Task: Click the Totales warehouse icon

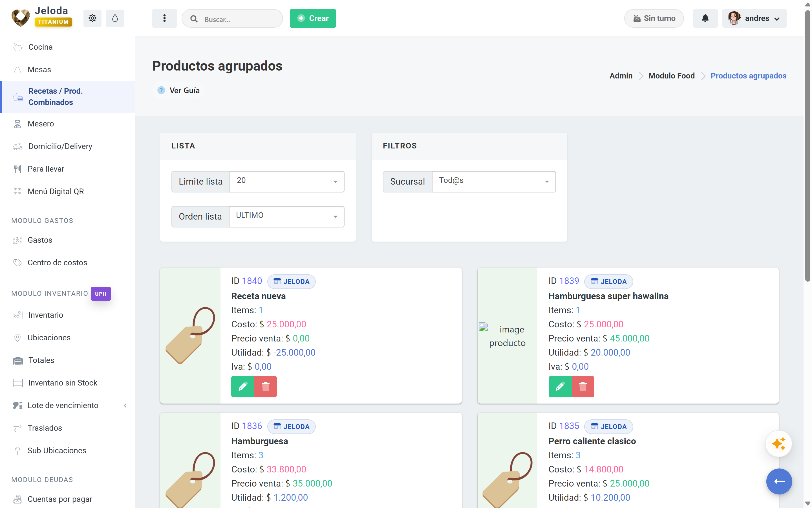Action: click(x=17, y=360)
